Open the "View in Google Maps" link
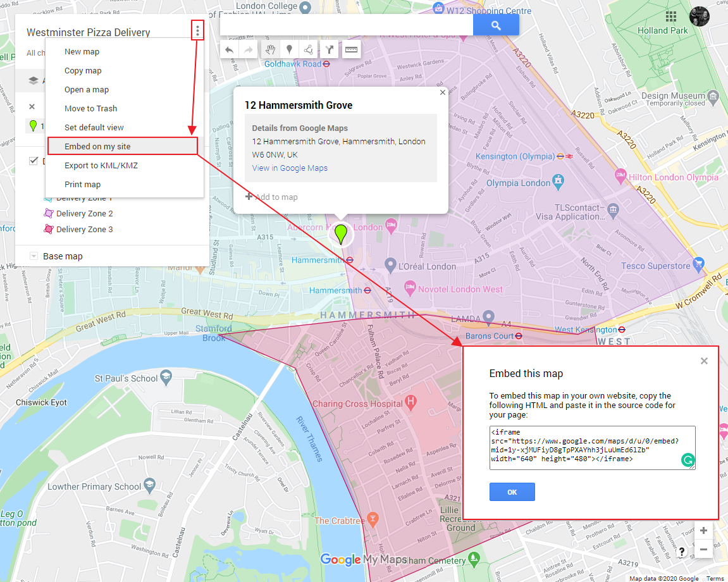 point(290,168)
